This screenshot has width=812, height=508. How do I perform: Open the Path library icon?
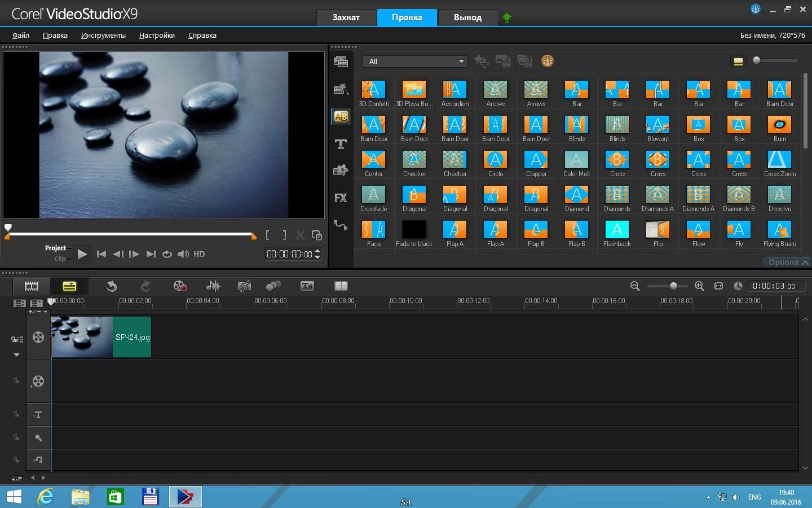coord(341,225)
